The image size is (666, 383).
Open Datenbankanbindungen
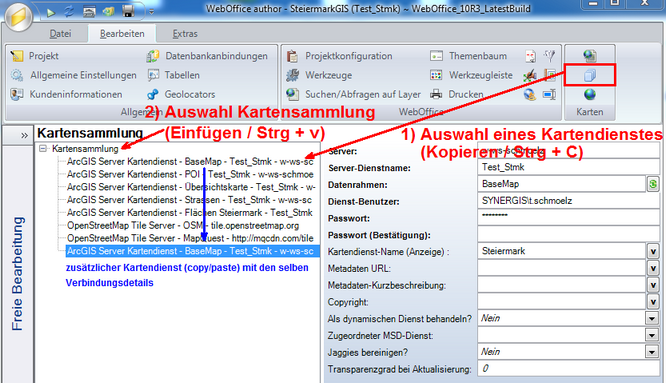(207, 56)
